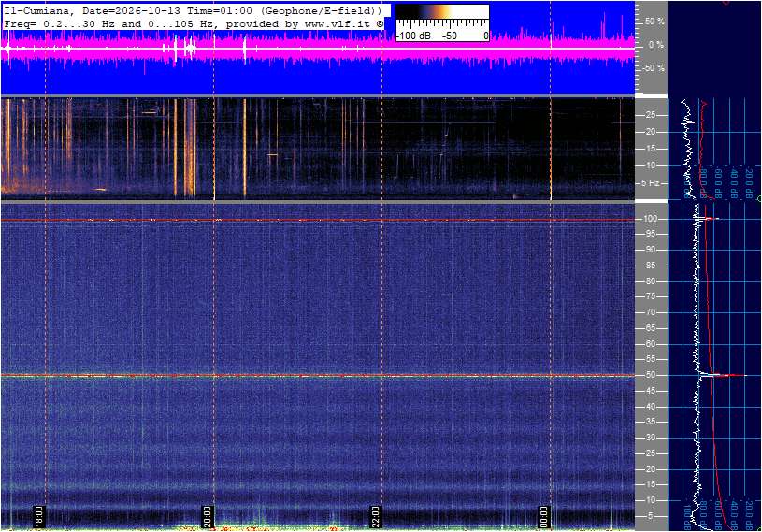Click the Time=01:00 header text

click(220, 10)
